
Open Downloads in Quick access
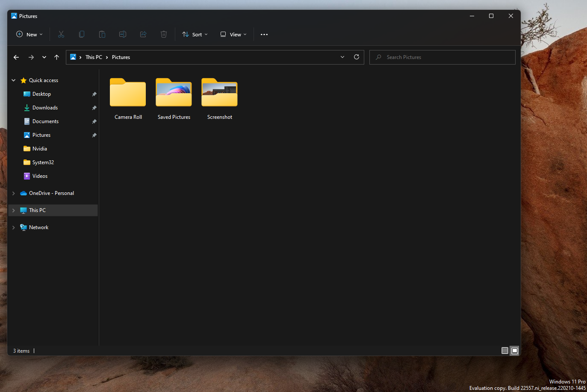click(45, 108)
